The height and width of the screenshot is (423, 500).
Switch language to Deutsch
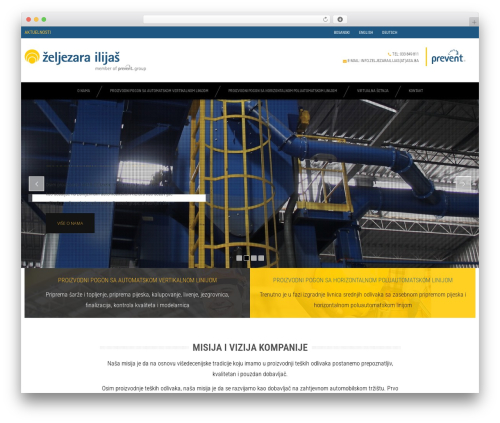(389, 32)
